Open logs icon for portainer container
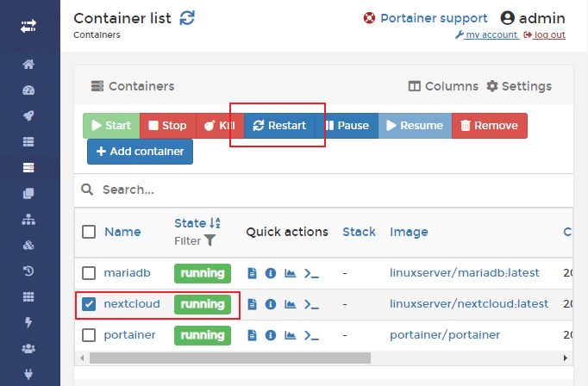 (x=253, y=335)
